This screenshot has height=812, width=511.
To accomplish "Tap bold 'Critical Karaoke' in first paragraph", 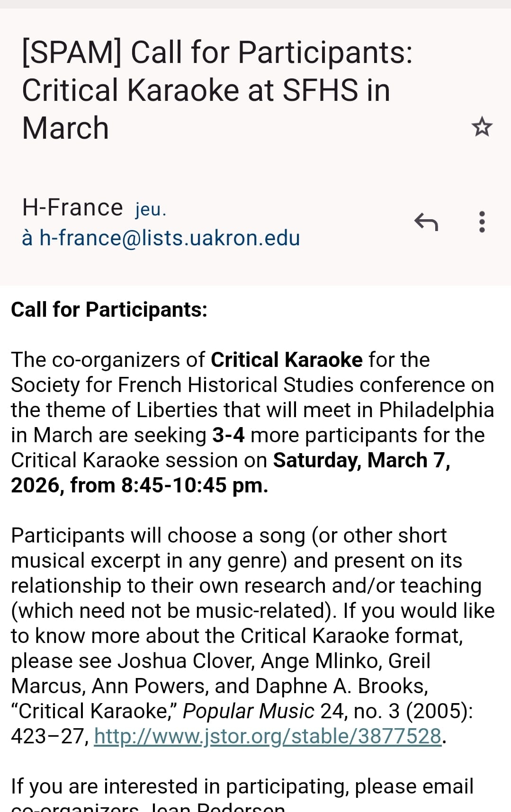I will click(x=286, y=360).
